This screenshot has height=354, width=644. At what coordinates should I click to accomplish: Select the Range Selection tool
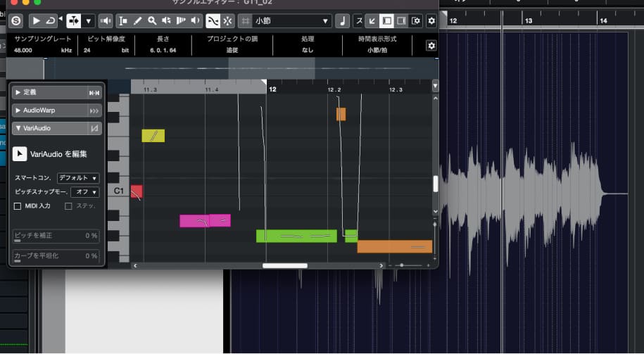coord(123,21)
